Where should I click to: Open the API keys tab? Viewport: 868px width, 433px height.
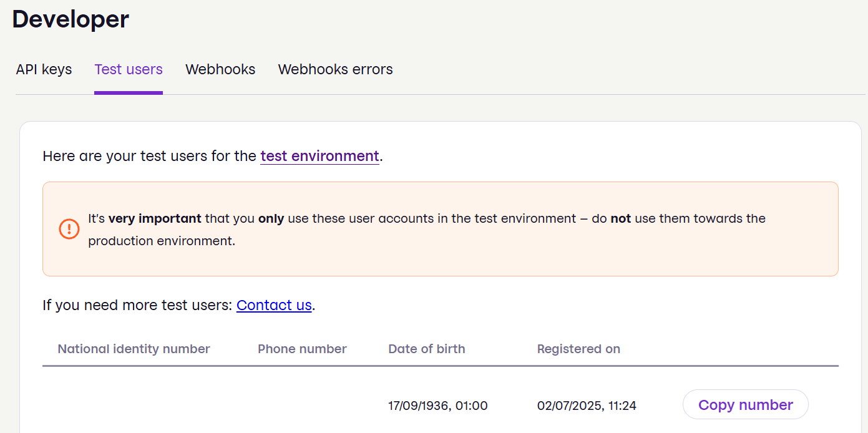click(44, 69)
